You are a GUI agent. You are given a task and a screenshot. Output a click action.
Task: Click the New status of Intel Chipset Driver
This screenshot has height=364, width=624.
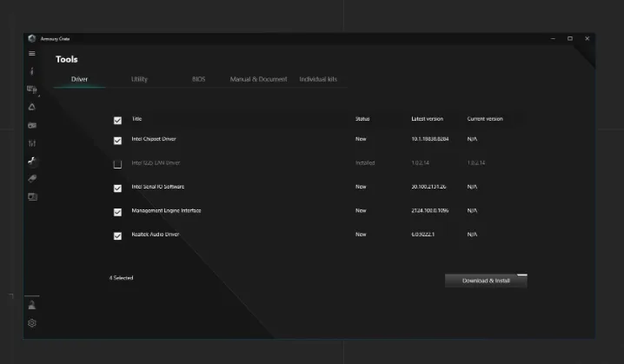pos(361,139)
